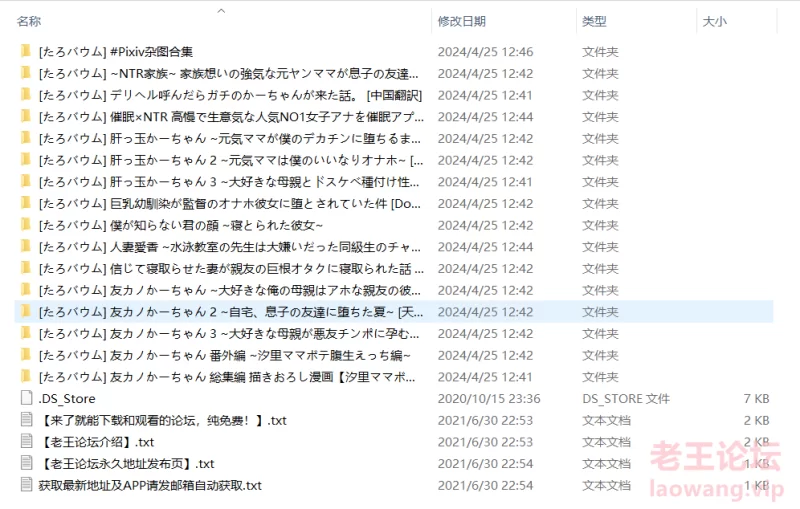Viewport: 800px width, 509px height.
Task: Click the DS_STORE 文件 type cell
Action: coord(626,398)
